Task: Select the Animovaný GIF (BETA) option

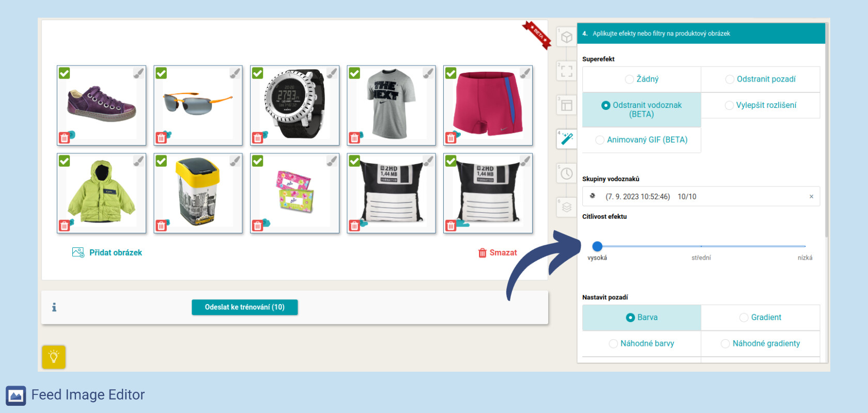Action: pyautogui.click(x=642, y=140)
